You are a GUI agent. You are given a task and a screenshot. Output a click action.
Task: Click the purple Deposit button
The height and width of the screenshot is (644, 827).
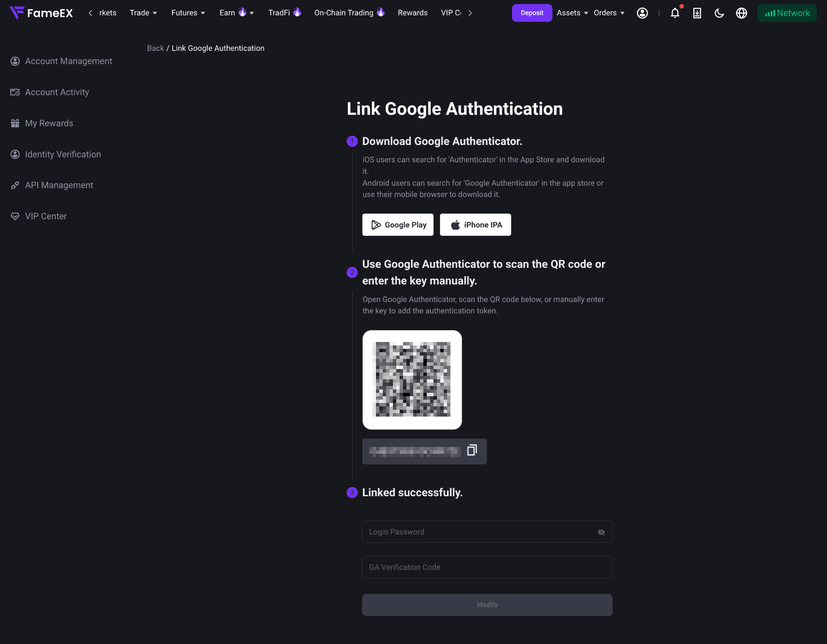(x=532, y=13)
